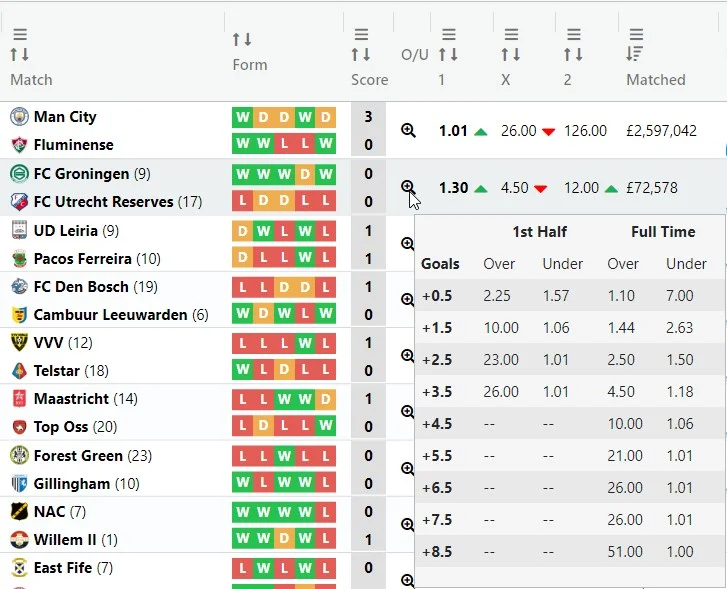This screenshot has width=727, height=589.
Task: Open the Score column filter menu
Action: [x=361, y=35]
